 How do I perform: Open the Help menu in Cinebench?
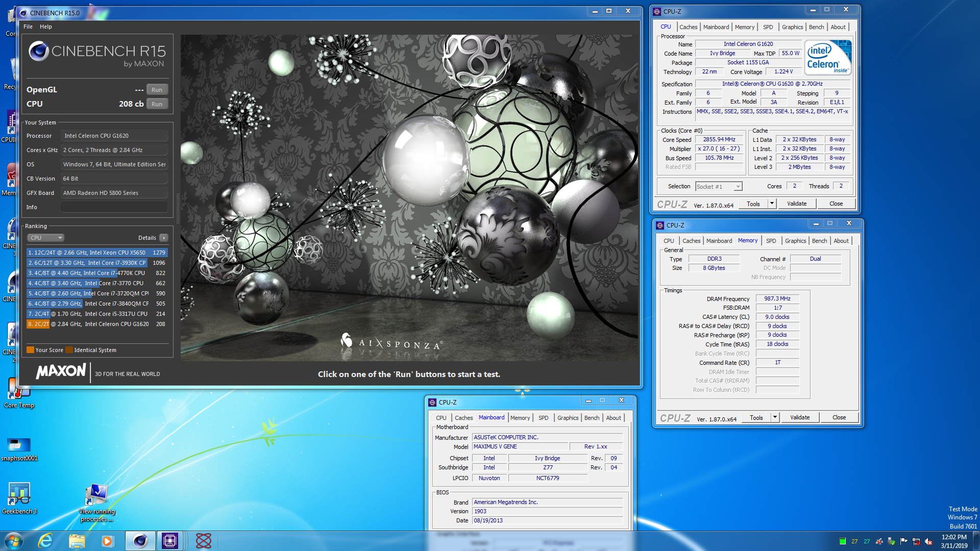pos(46,27)
